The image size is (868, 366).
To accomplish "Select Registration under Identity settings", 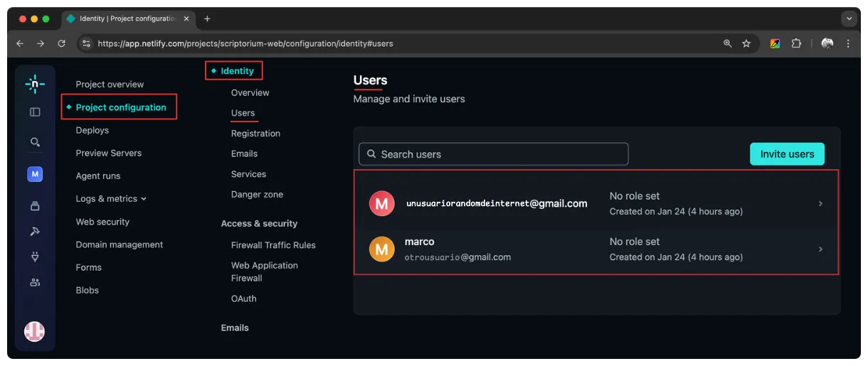I will point(255,134).
